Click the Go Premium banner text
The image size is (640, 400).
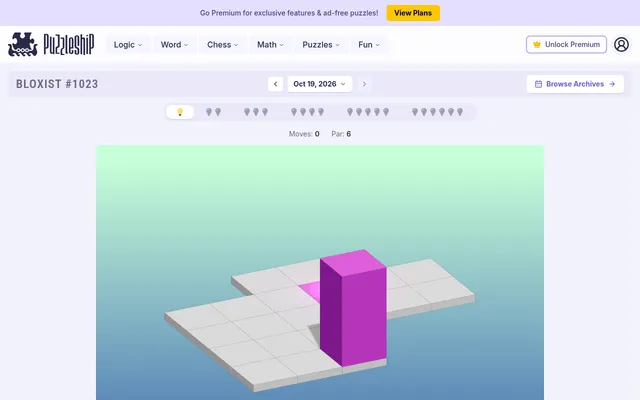289,13
